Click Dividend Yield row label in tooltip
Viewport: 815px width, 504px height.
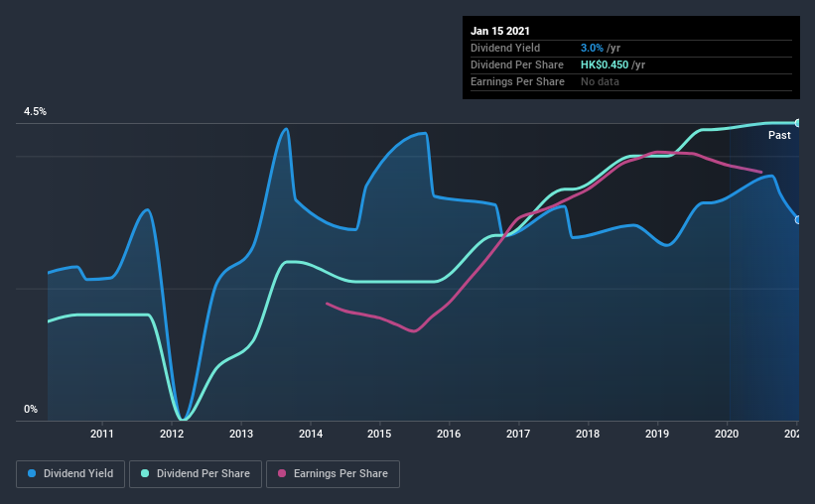tap(505, 48)
